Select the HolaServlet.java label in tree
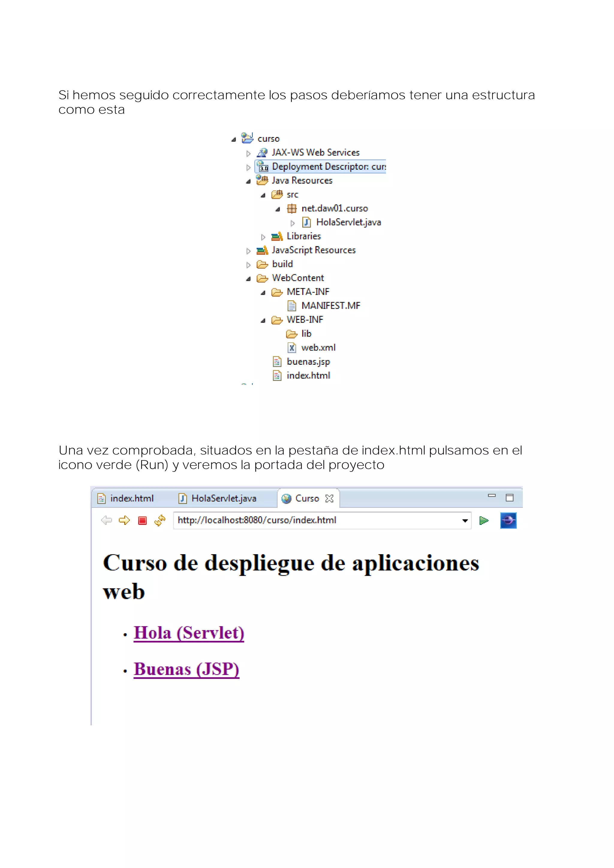The width and height of the screenshot is (614, 868). click(349, 222)
